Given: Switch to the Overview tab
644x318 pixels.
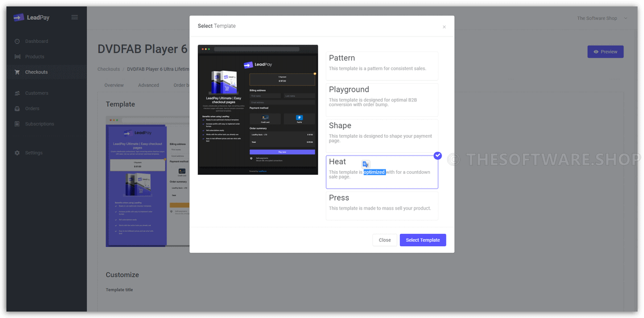Looking at the screenshot, I should [x=114, y=85].
